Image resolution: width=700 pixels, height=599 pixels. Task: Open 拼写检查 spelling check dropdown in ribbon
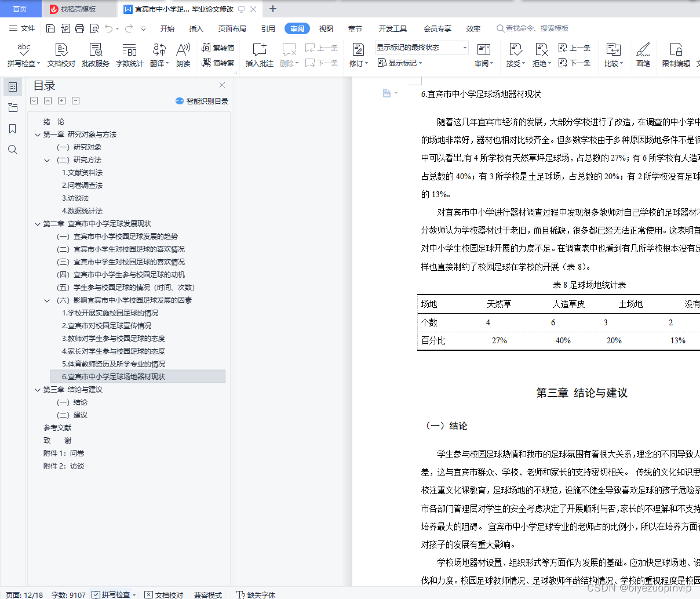point(24,63)
